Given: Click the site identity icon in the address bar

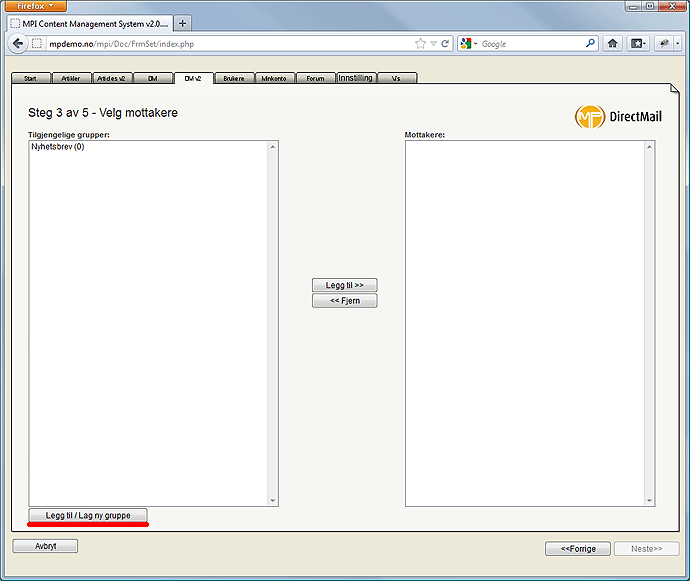Looking at the screenshot, I should pyautogui.click(x=37, y=44).
